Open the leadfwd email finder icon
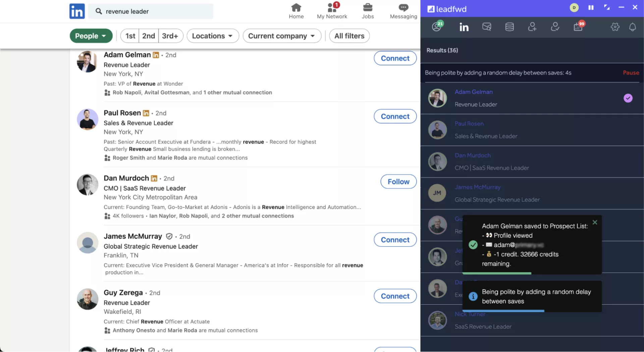This screenshot has width=644, height=352. tap(486, 27)
